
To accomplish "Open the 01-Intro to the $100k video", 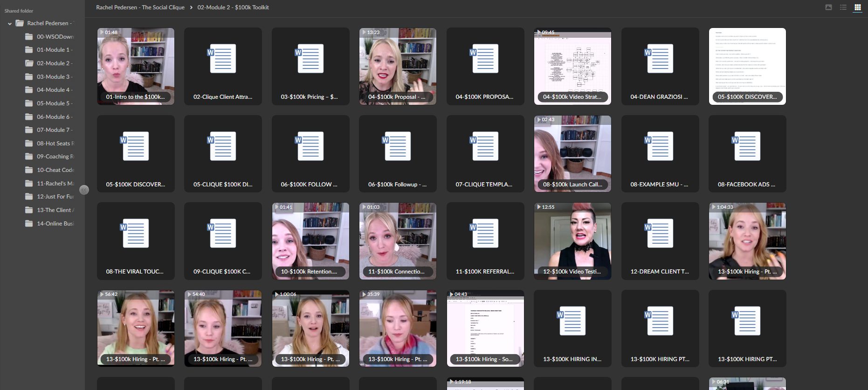I will tap(136, 66).
